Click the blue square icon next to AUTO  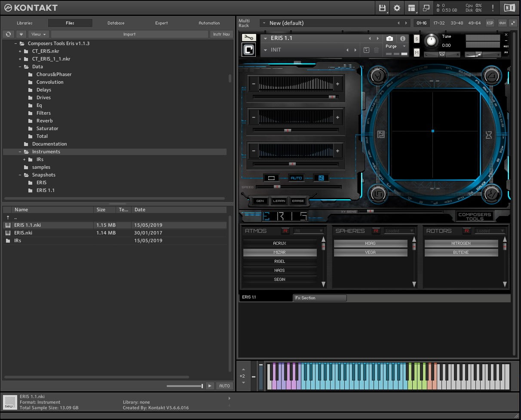[x=321, y=178]
